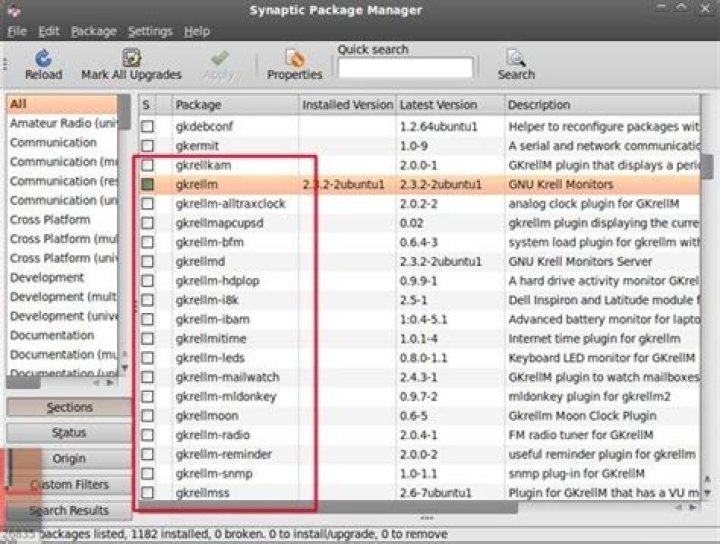
Task: Select the gkrellmss package row
Action: (x=419, y=493)
